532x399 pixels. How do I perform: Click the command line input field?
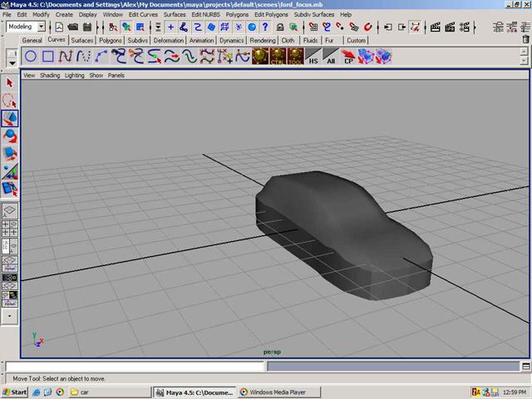(x=135, y=367)
